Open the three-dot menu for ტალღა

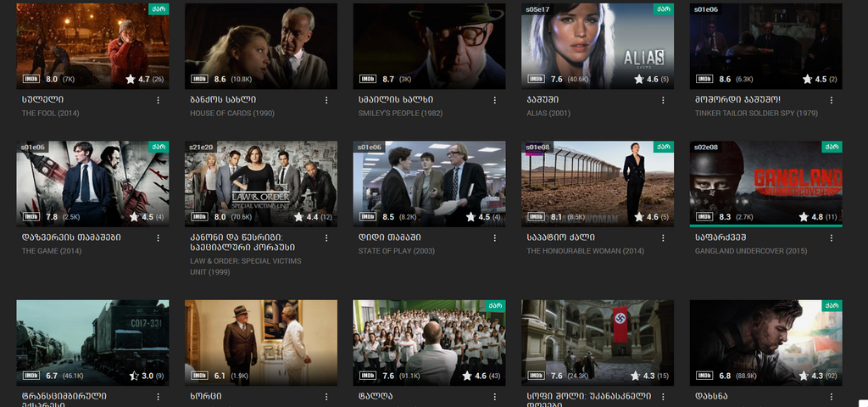point(494,397)
